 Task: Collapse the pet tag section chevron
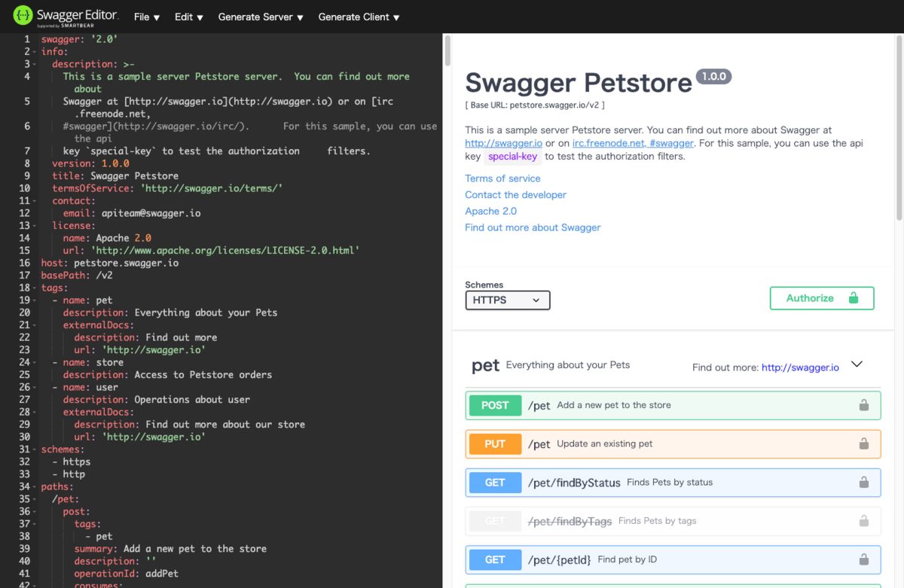coord(857,364)
